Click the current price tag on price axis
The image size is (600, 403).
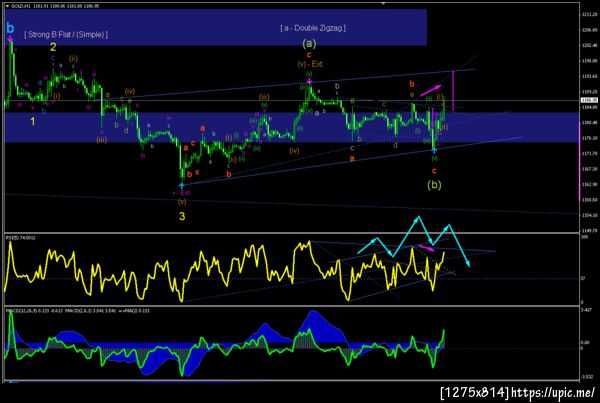(x=589, y=100)
